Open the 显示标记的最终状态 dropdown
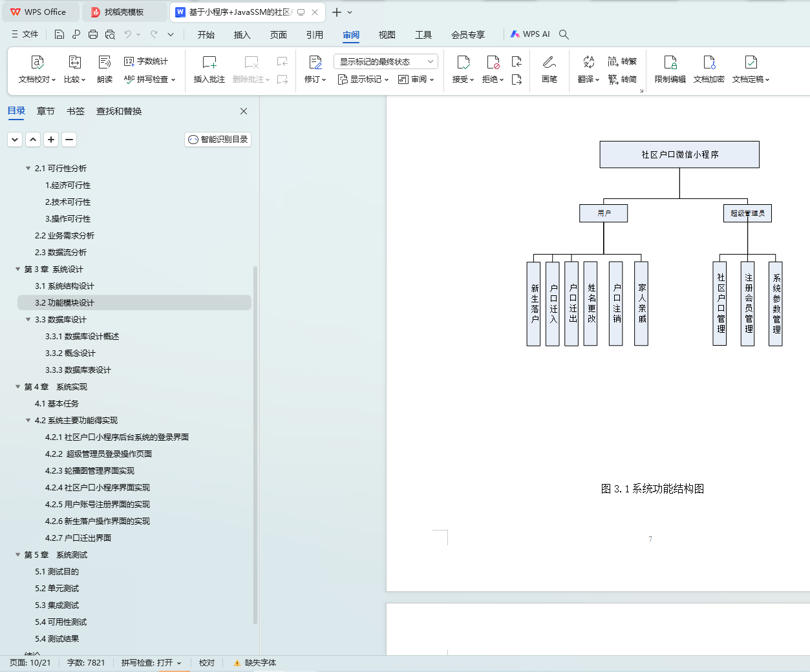 (386, 61)
